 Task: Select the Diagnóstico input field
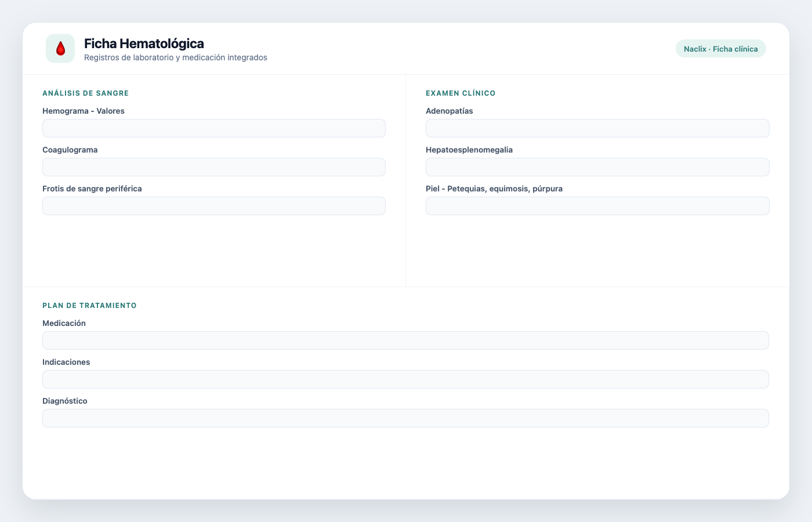coord(405,418)
